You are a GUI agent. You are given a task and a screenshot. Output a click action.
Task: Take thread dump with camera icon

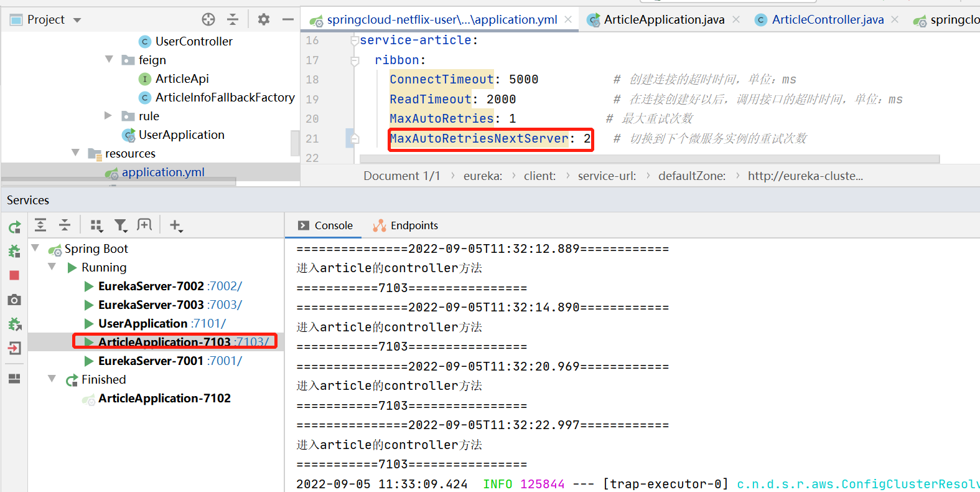pos(14,300)
